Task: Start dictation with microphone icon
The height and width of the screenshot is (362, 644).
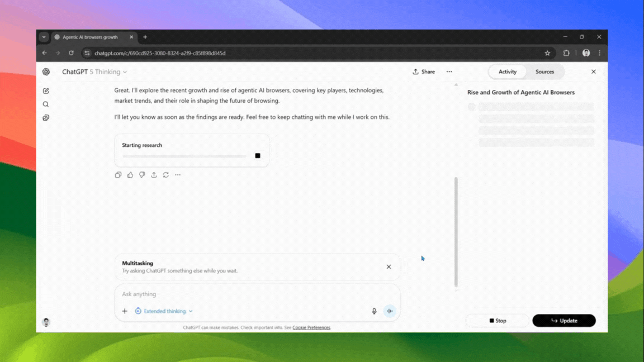Action: click(x=374, y=311)
